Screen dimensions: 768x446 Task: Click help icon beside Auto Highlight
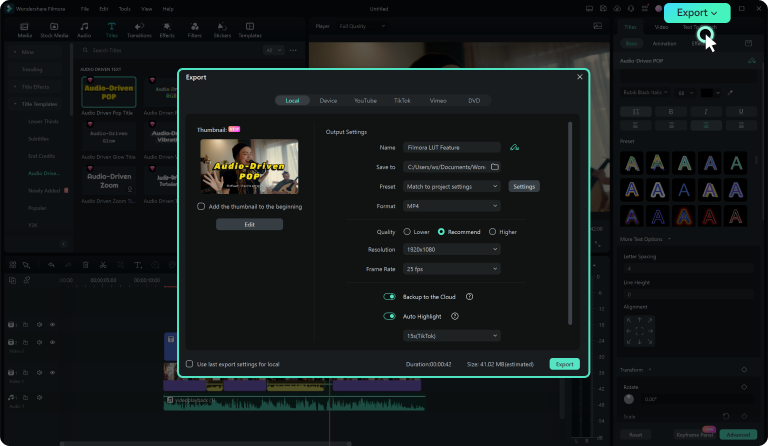tap(455, 316)
